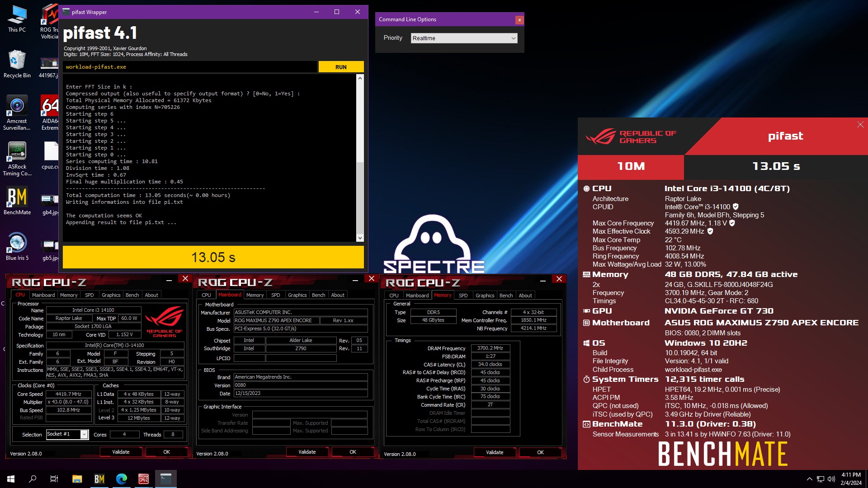Close the middle ROG CPU-Z window
The height and width of the screenshot is (488, 868).
click(x=372, y=279)
